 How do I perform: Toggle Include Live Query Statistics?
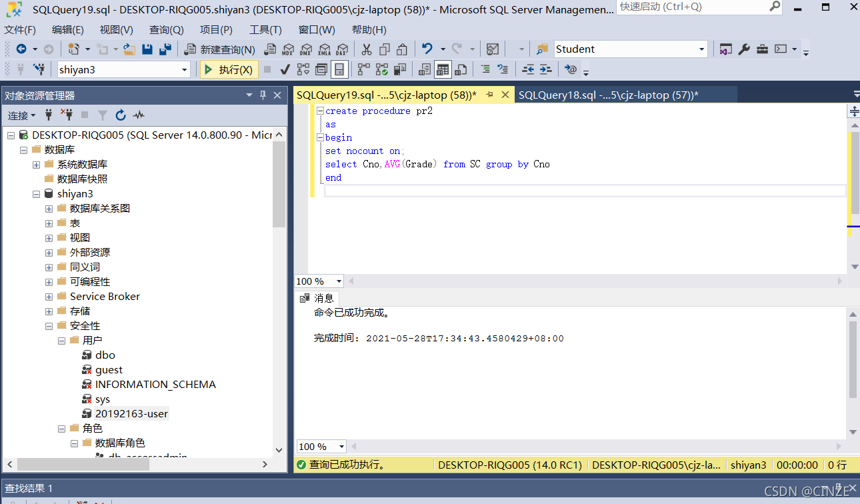coord(381,69)
